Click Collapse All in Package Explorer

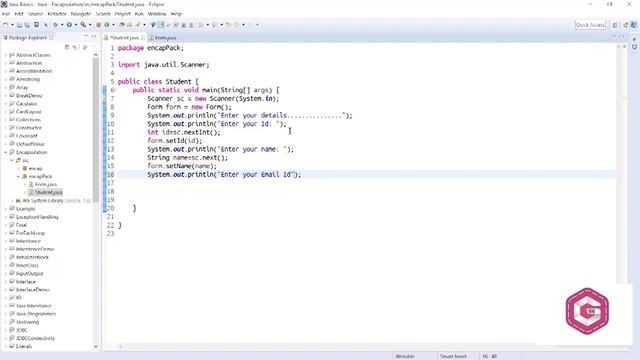click(x=67, y=47)
